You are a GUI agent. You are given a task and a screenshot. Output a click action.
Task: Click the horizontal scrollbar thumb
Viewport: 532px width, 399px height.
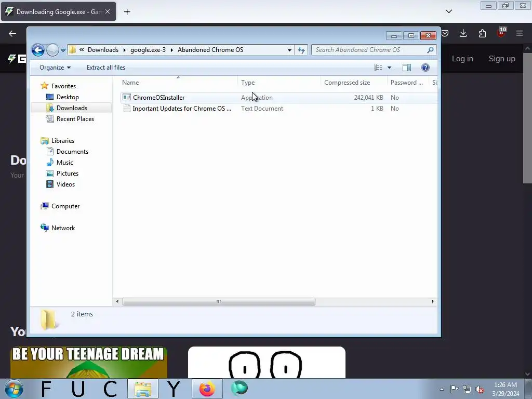[x=219, y=301]
